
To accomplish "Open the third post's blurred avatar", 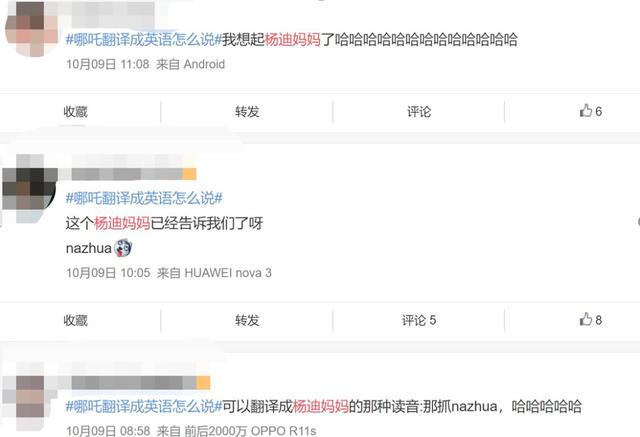I will tap(29, 402).
